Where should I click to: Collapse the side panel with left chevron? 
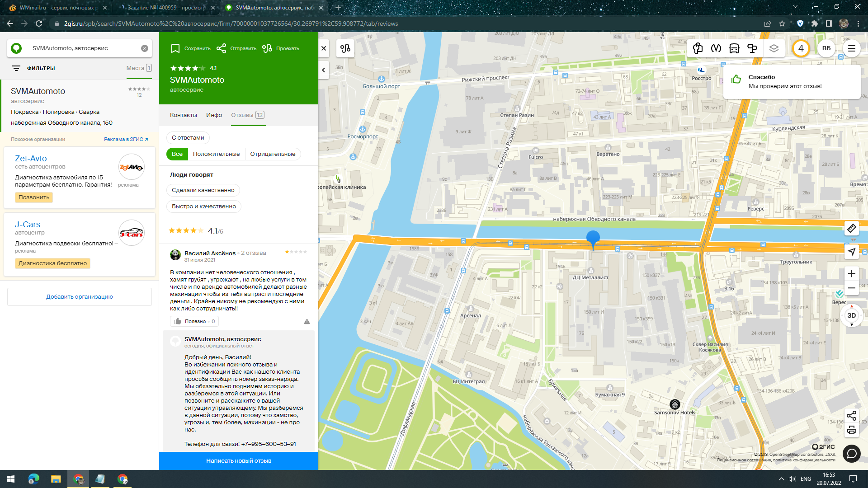324,70
